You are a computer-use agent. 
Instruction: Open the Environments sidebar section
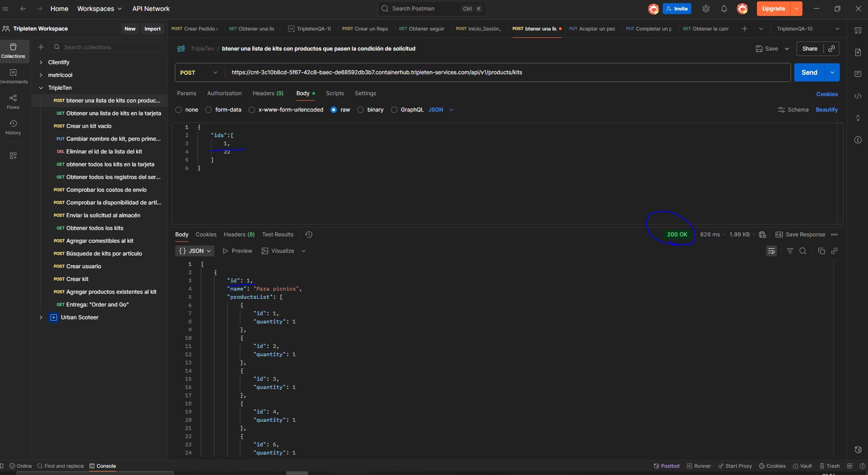pos(13,76)
